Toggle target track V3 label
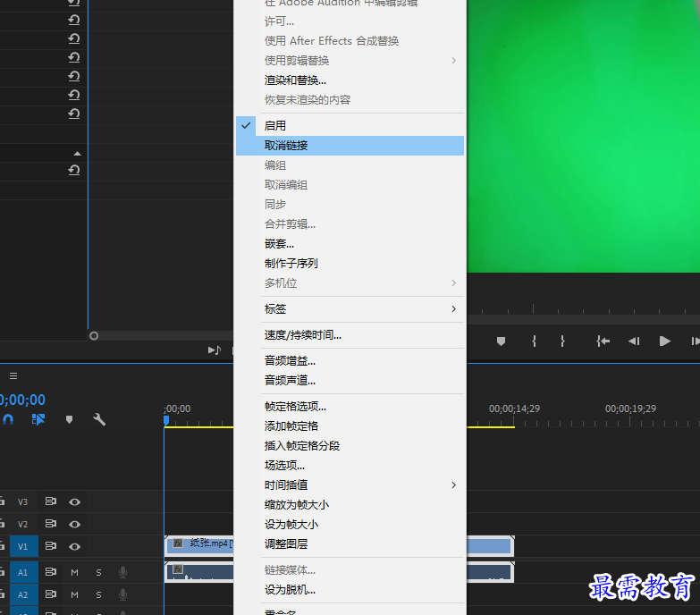This screenshot has width=700, height=615. 22,502
